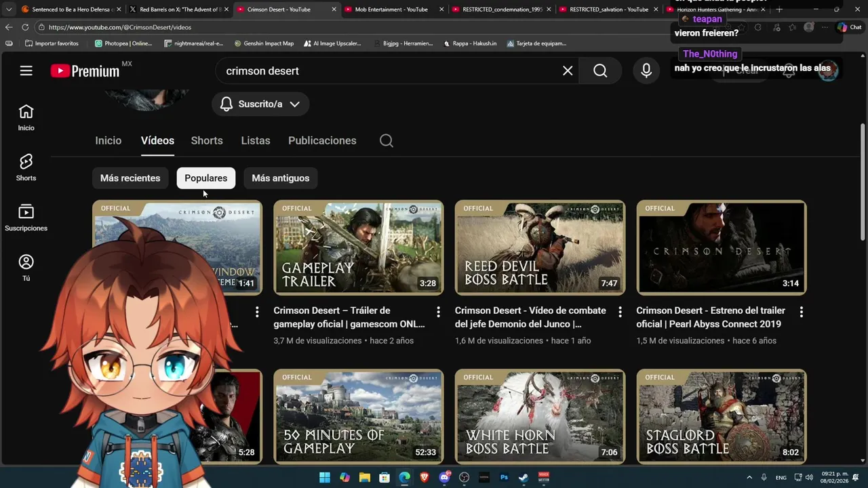
Task: Open Rappa - Hakush.in bookmark
Action: [470, 43]
